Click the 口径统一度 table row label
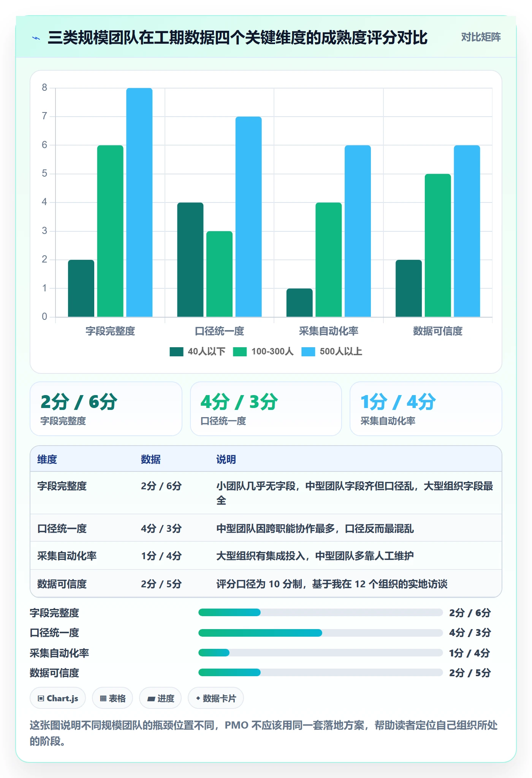Screen dimensions: 532x778 pos(62,528)
